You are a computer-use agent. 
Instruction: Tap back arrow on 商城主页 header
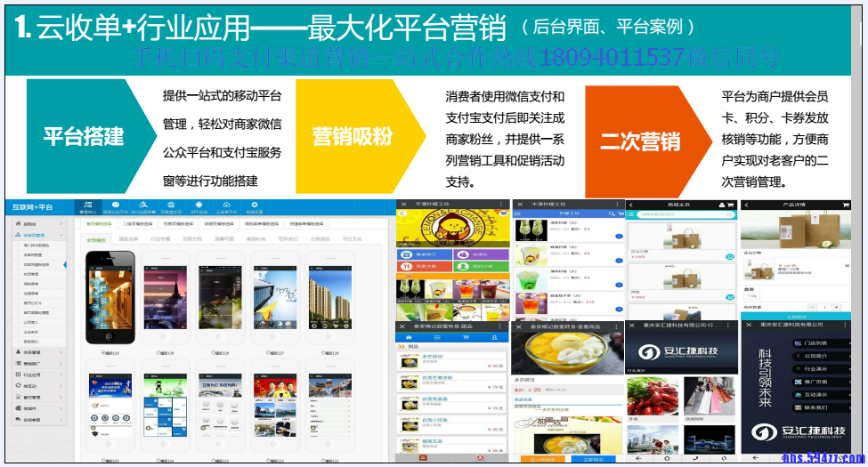[x=631, y=205]
